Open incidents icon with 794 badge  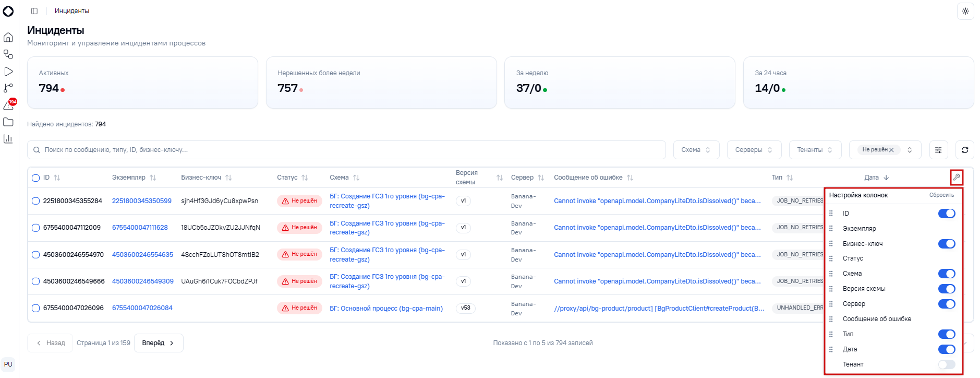tap(9, 105)
